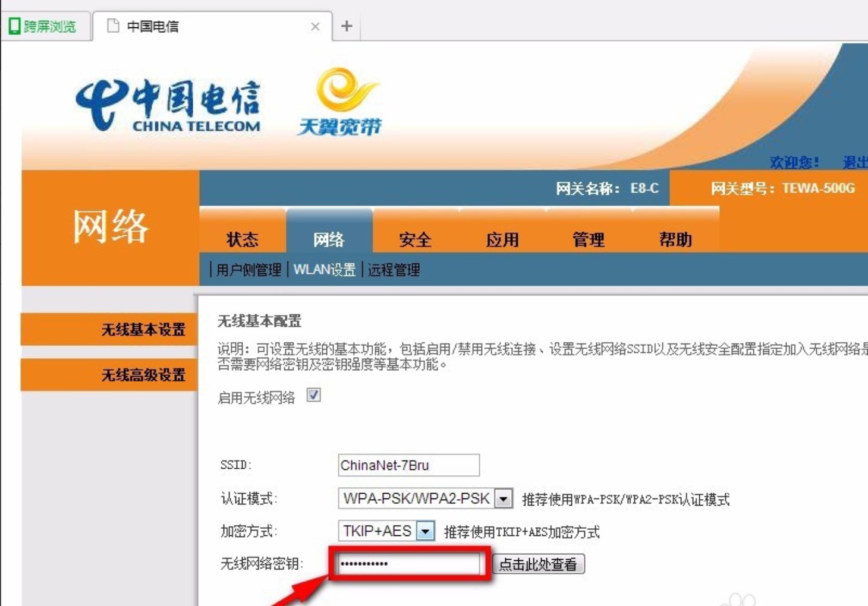
Task: Open 远程管理 settings
Action: pyautogui.click(x=394, y=269)
